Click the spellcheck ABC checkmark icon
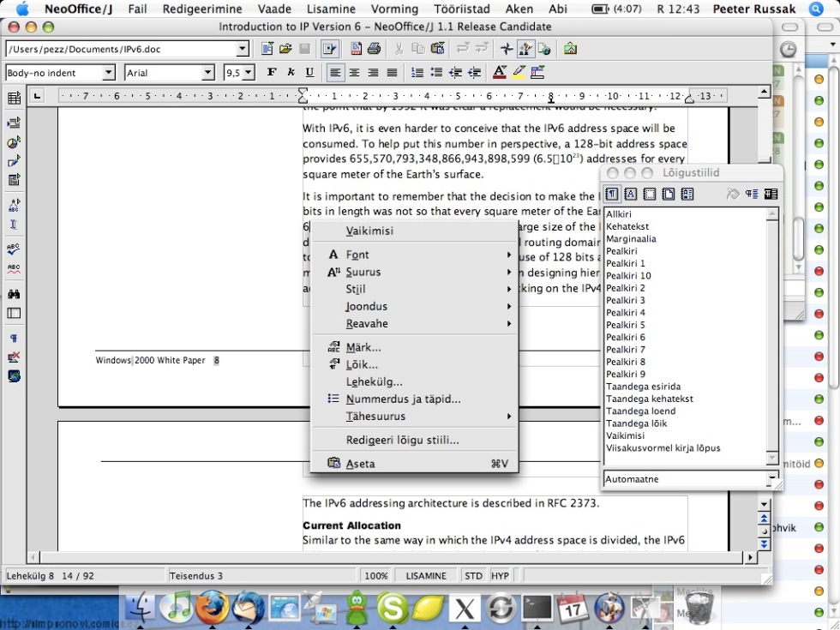840x630 pixels. click(x=14, y=249)
